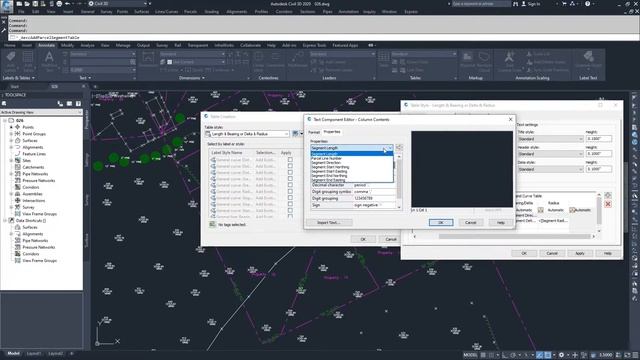Click OK in Text Component Editor

pyautogui.click(x=441, y=222)
